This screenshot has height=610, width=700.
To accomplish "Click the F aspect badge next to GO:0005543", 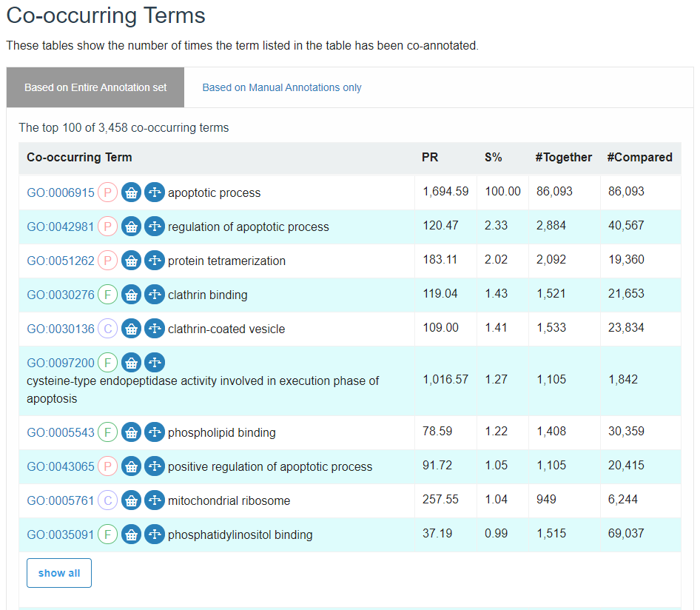I will tap(107, 432).
